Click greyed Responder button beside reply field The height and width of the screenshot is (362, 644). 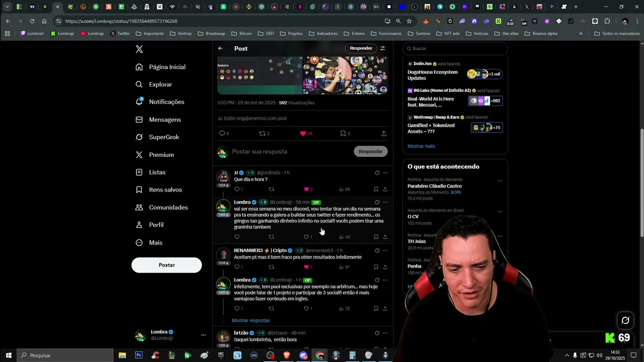tap(371, 151)
